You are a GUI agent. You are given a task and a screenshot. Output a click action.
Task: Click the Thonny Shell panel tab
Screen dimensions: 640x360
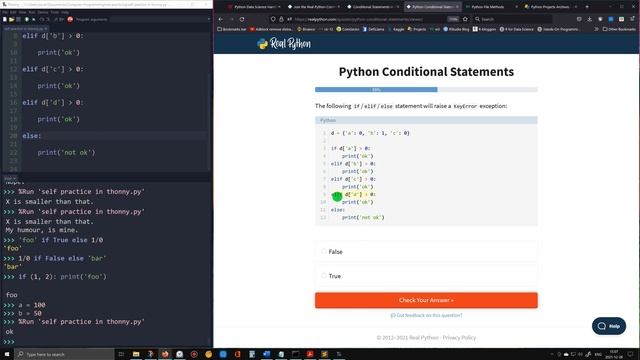tap(9, 178)
